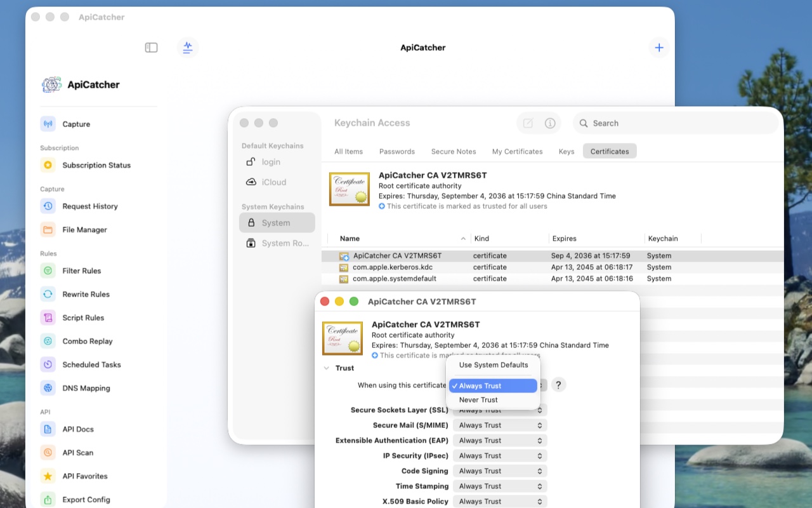Select the com.apple.systemdefault certificate row
Image resolution: width=812 pixels, height=508 pixels.
tap(552, 279)
